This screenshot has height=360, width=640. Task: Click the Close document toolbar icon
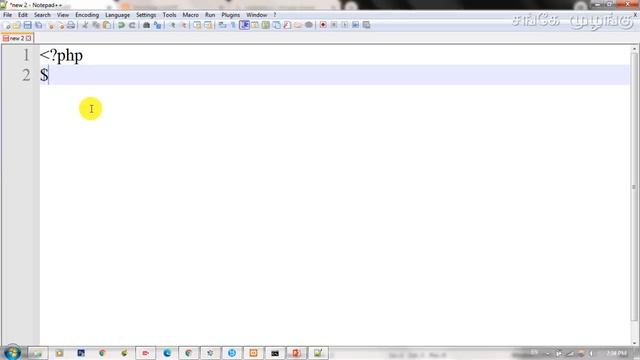(51, 25)
